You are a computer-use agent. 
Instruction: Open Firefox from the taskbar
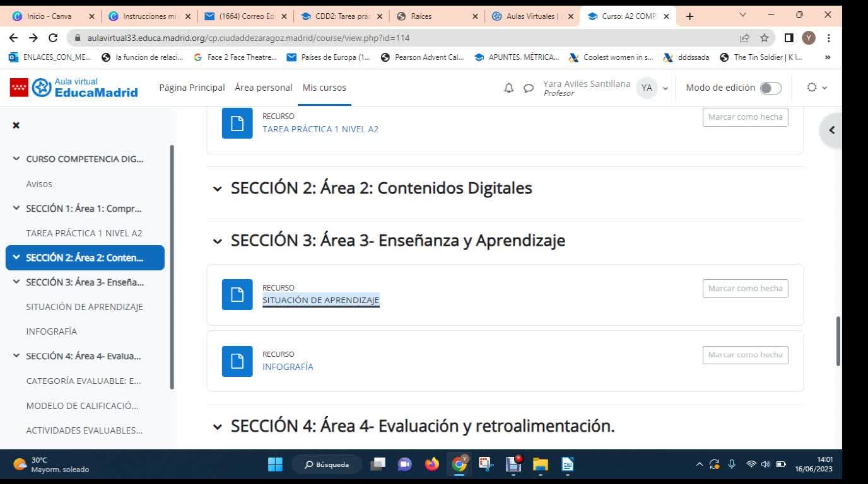[431, 465]
